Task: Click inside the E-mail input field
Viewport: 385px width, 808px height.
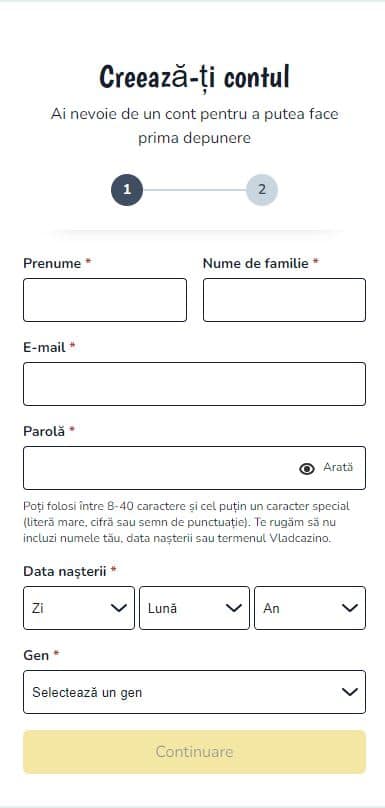Action: point(194,384)
